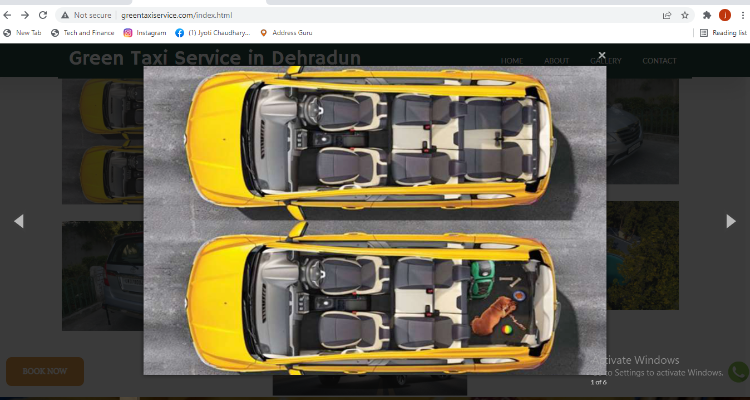Click the BOOK NOW button

click(45, 371)
